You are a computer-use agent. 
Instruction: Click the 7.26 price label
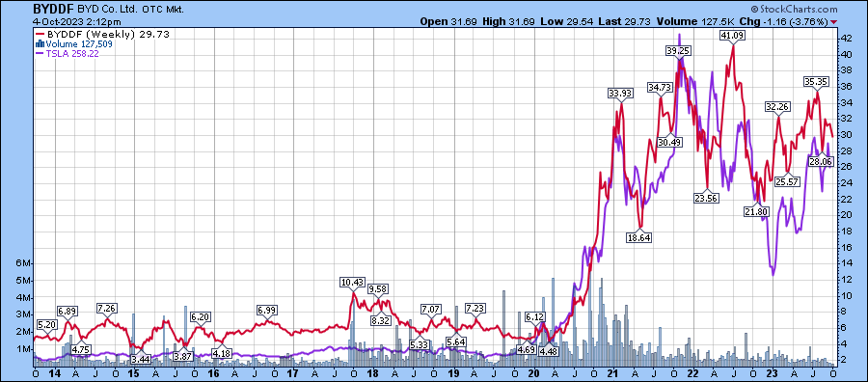click(106, 308)
